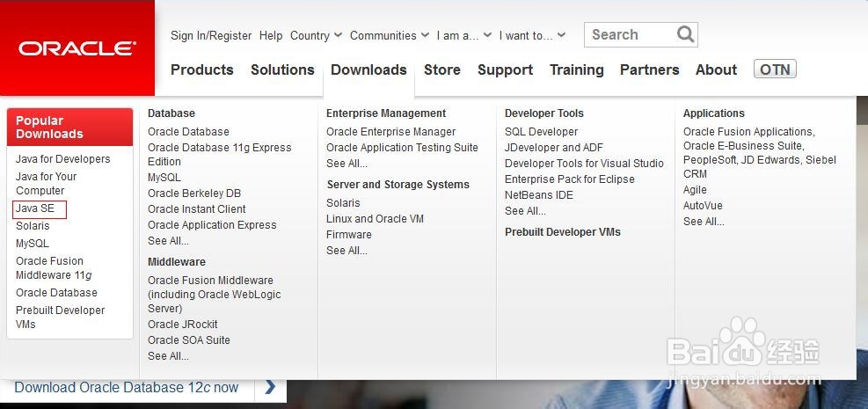Click Solaris in Popular Downloads

pyautogui.click(x=33, y=226)
